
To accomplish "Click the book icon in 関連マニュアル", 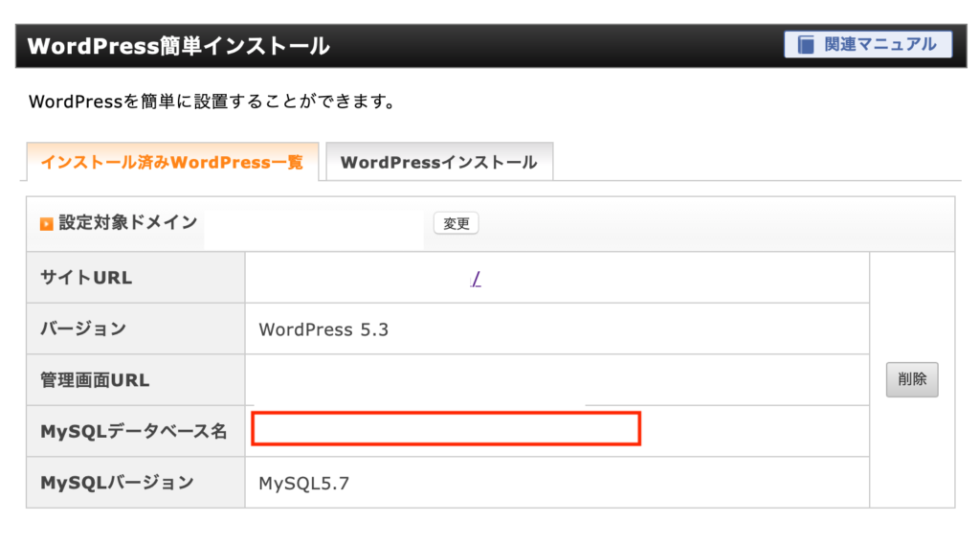I will (x=806, y=45).
